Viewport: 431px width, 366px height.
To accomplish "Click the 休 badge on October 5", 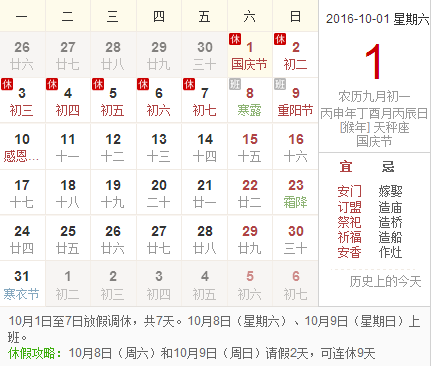I will [x=98, y=84].
